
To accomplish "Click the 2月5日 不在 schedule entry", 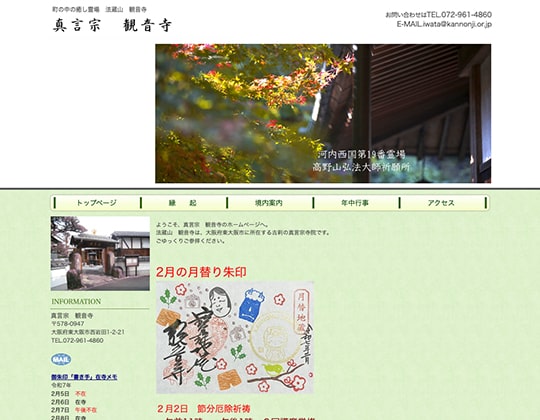I will coord(69,393).
